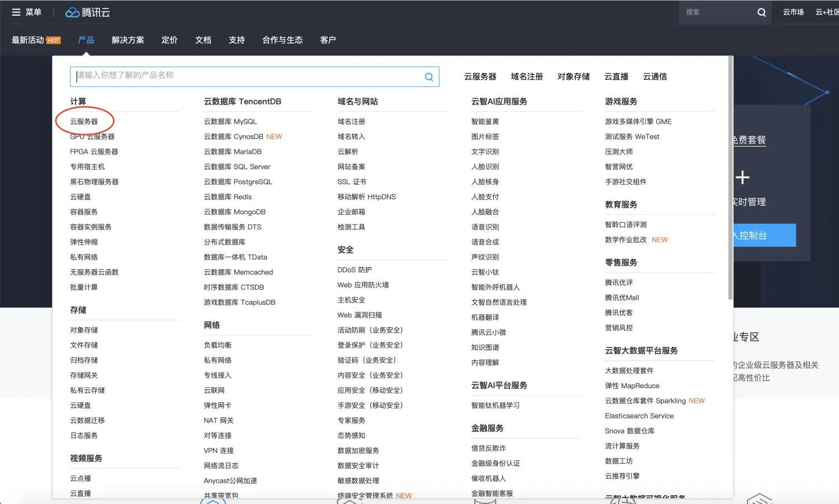Open 负载均衡 under 网络
The height and width of the screenshot is (504, 839).
tap(218, 346)
